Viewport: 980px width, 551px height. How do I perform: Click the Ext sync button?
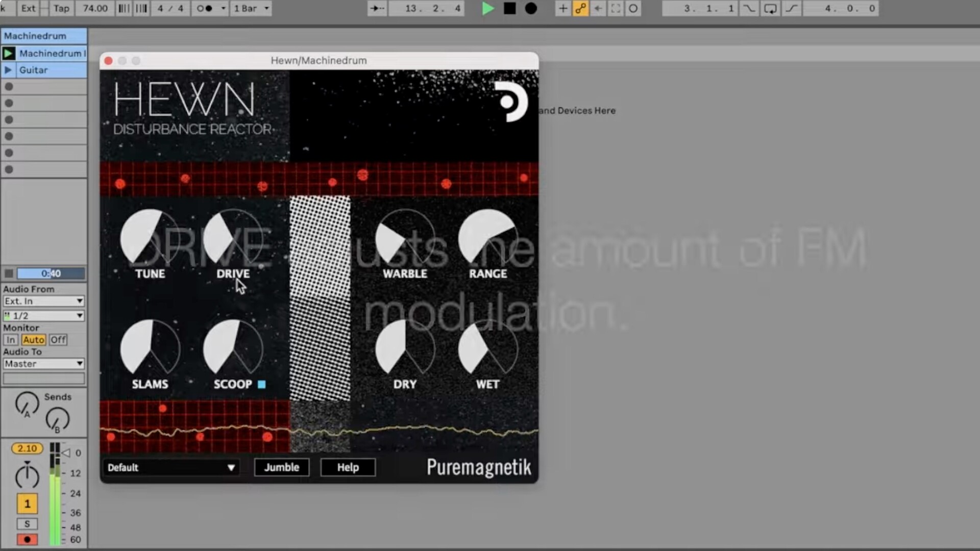[29, 8]
